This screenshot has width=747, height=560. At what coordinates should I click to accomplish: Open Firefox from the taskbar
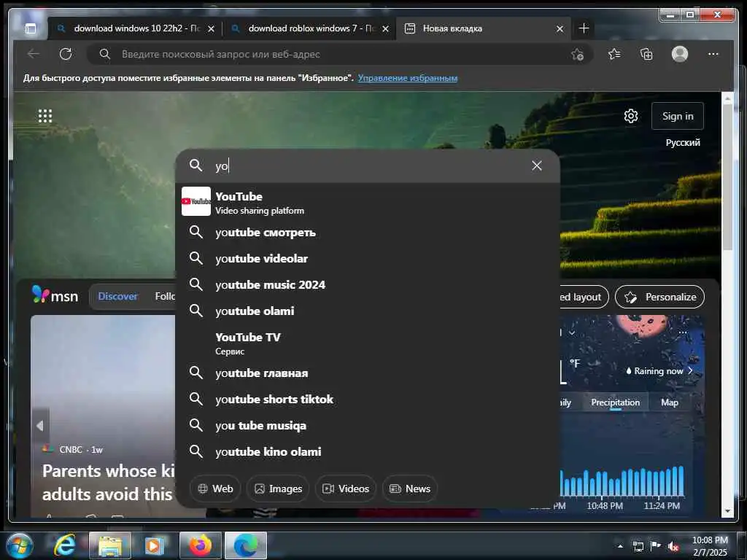tap(201, 545)
